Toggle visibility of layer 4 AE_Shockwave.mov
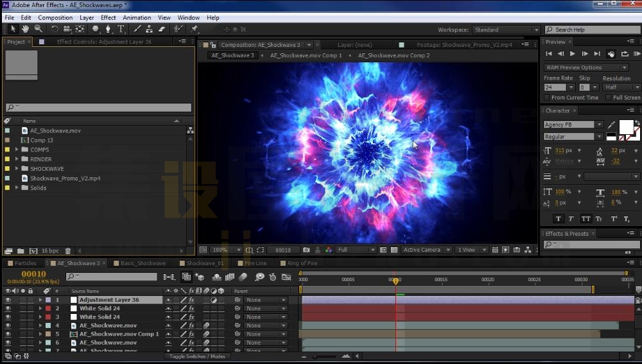Image resolution: width=642 pixels, height=364 pixels. [8, 325]
